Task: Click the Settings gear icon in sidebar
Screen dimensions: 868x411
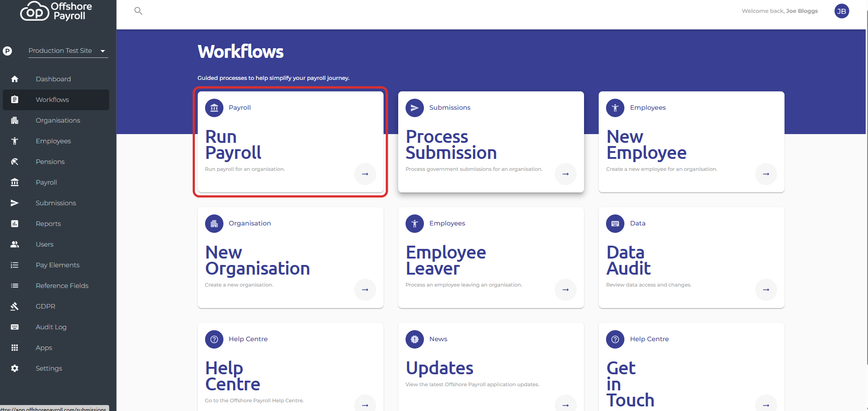Action: pyautogui.click(x=15, y=368)
